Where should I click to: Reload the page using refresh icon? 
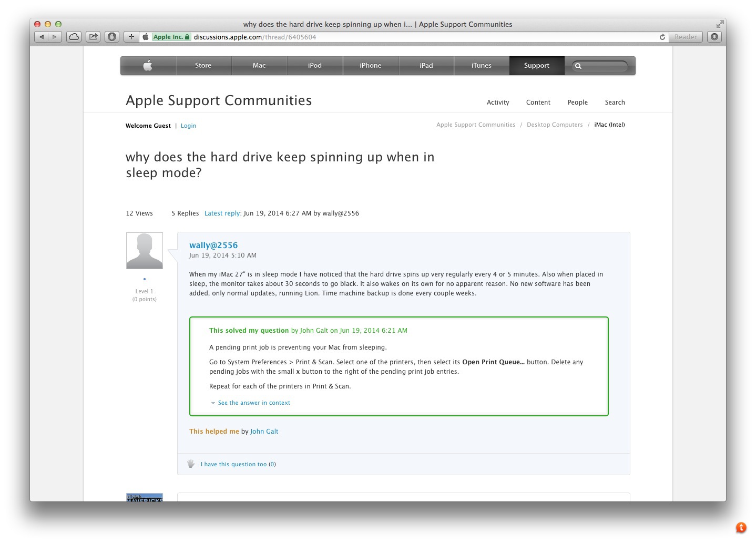click(x=662, y=37)
